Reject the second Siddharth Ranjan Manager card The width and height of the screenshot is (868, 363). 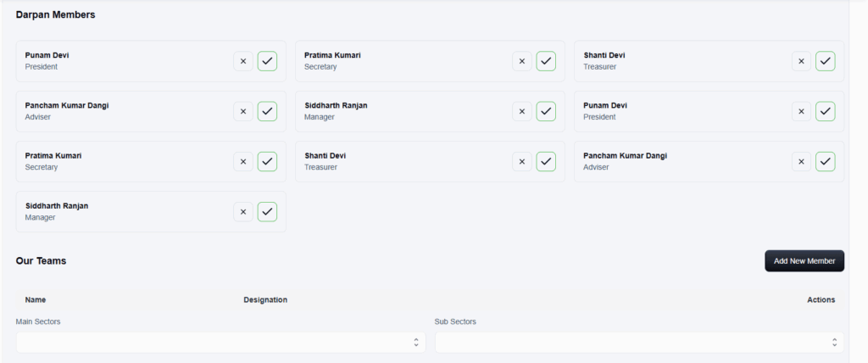(x=243, y=212)
